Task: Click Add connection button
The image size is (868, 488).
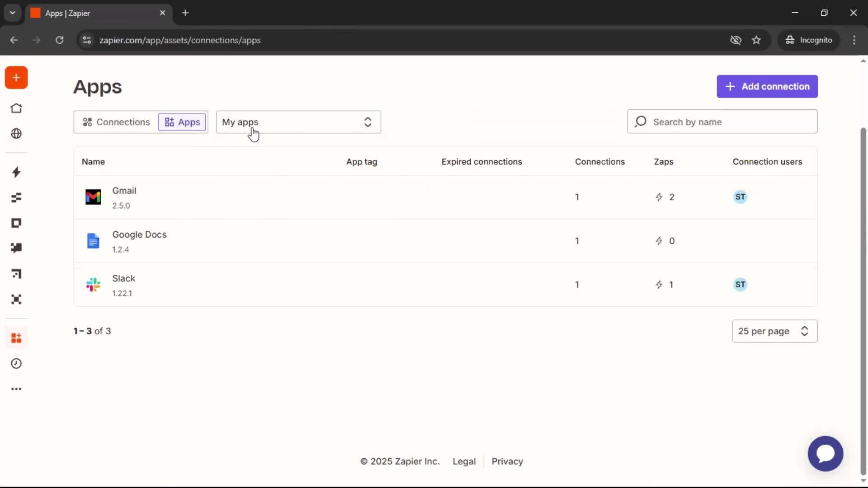Action: 767,86
